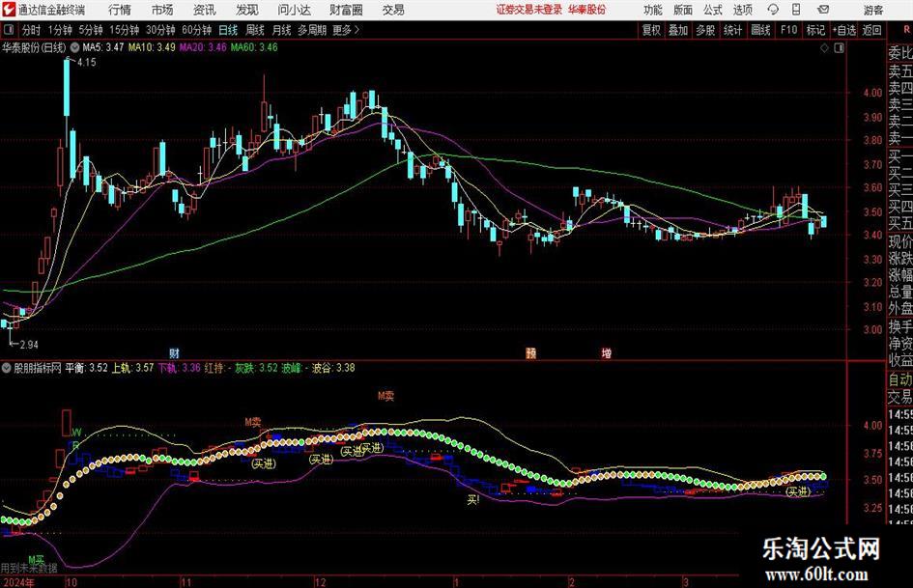Image resolution: width=913 pixels, height=588 pixels.
Task: Click the 画线 drawing toolbar button
Action: 761,30
